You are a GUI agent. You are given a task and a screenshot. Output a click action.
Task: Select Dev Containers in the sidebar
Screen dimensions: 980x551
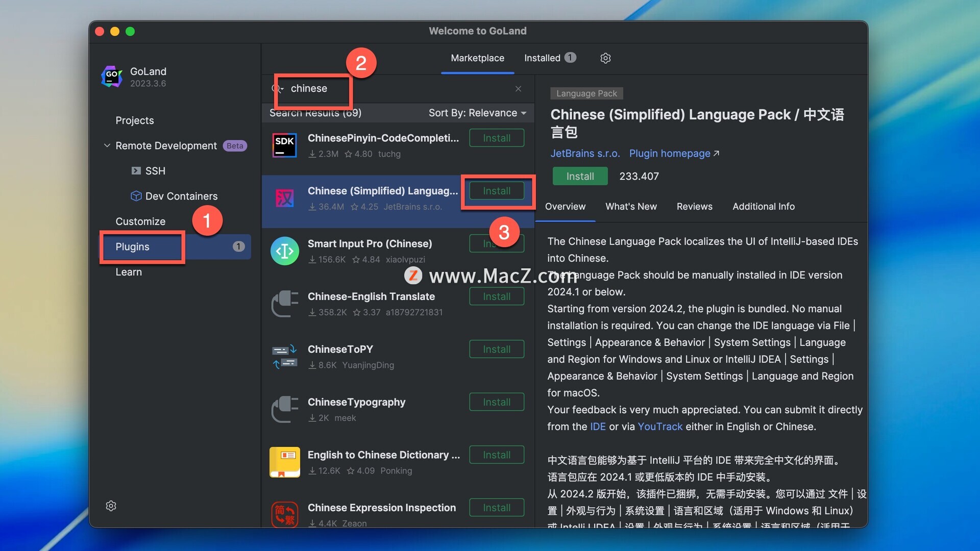[x=181, y=196]
